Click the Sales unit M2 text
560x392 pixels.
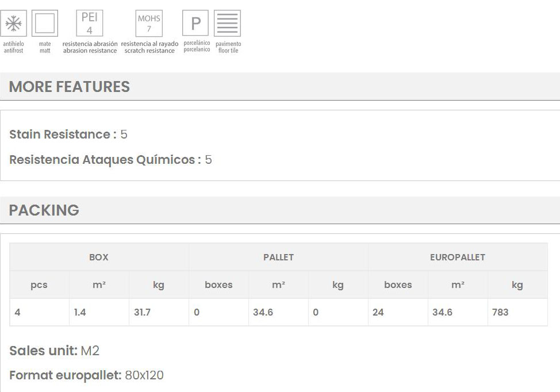[x=55, y=351]
